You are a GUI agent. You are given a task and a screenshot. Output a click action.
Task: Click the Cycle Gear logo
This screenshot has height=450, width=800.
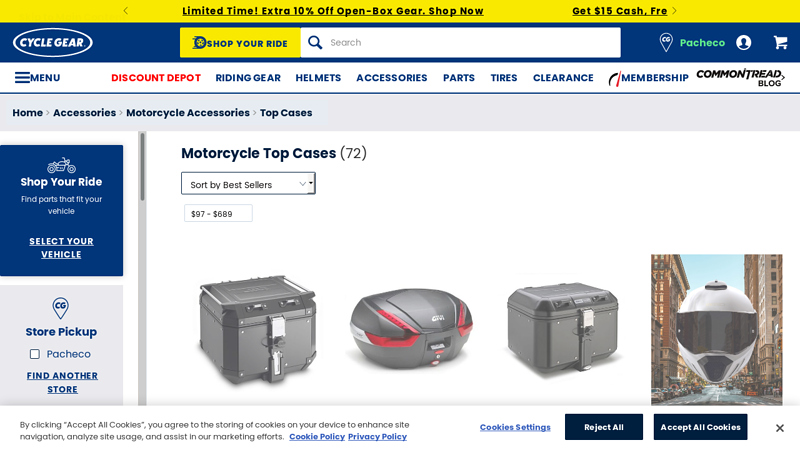click(53, 42)
